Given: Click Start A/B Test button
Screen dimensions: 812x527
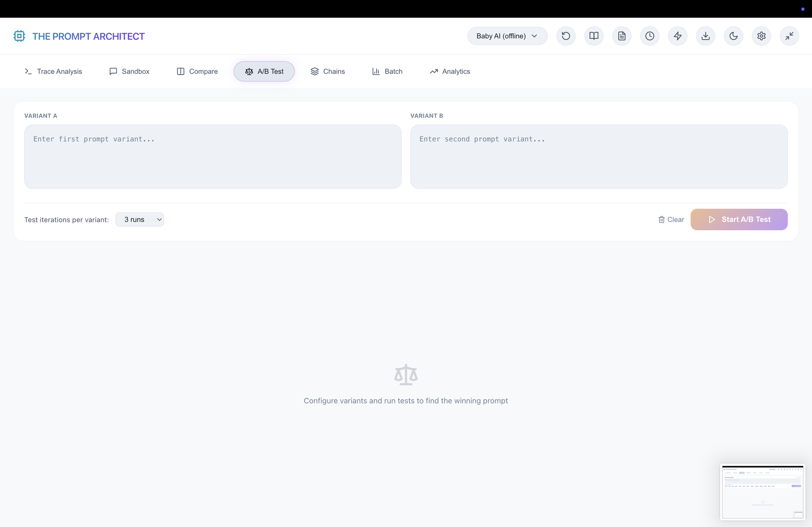Looking at the screenshot, I should point(739,220).
